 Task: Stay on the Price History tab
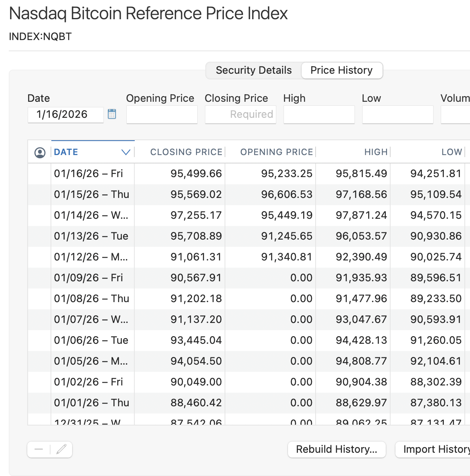point(341,70)
